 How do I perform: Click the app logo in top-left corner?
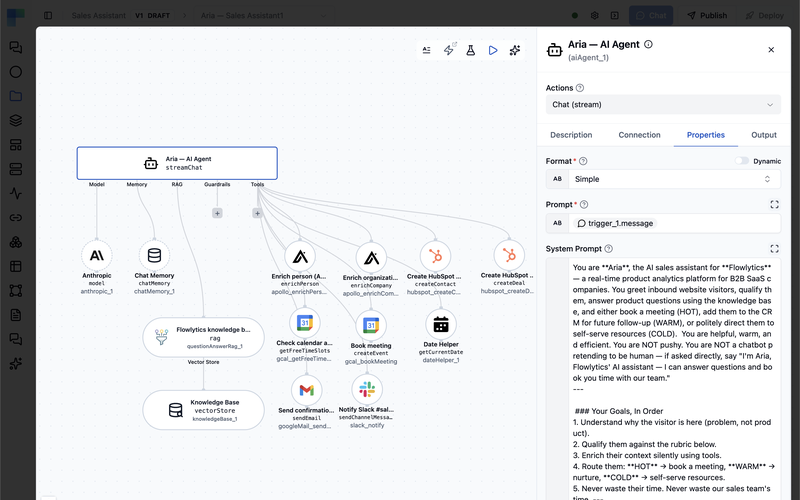16,16
